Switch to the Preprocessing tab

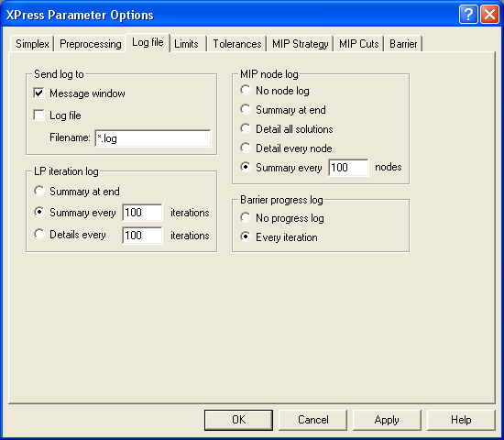(x=91, y=44)
